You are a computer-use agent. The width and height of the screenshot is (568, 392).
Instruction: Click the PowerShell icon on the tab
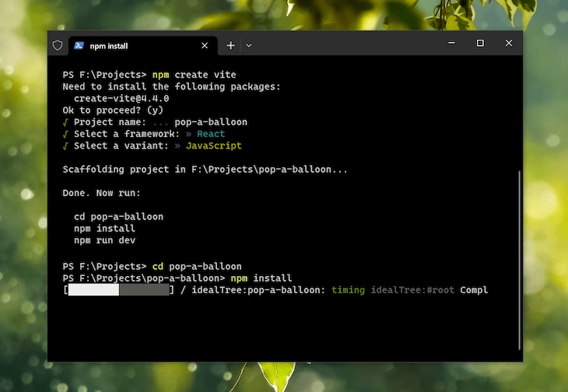(79, 46)
